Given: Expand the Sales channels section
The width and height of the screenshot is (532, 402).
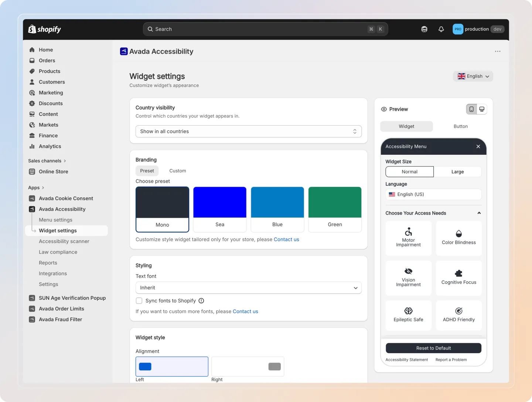Looking at the screenshot, I should [x=47, y=161].
